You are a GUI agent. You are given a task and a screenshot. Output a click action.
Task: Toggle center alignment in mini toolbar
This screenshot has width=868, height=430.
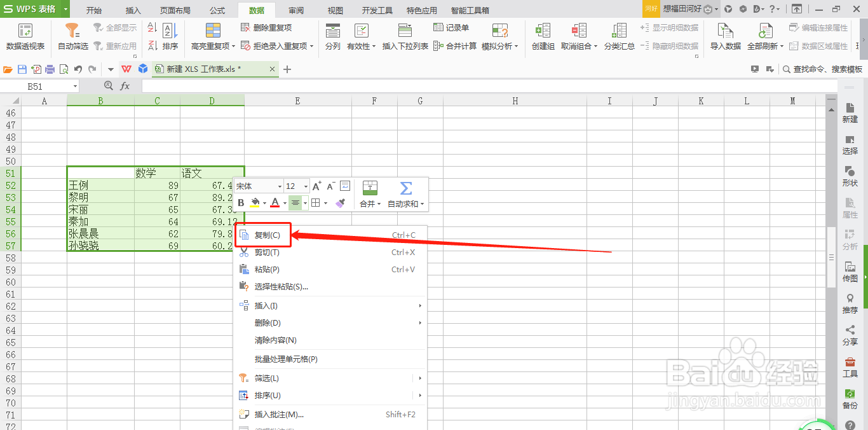tap(295, 203)
